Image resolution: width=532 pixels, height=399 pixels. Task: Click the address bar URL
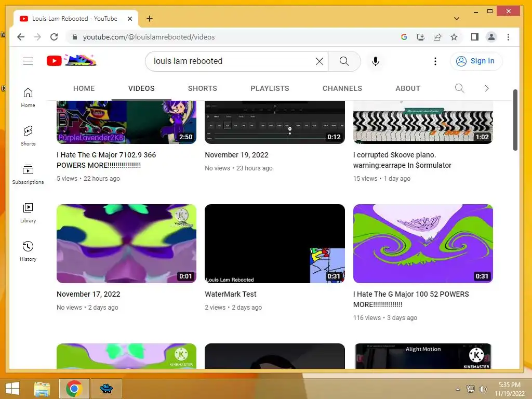(x=149, y=37)
